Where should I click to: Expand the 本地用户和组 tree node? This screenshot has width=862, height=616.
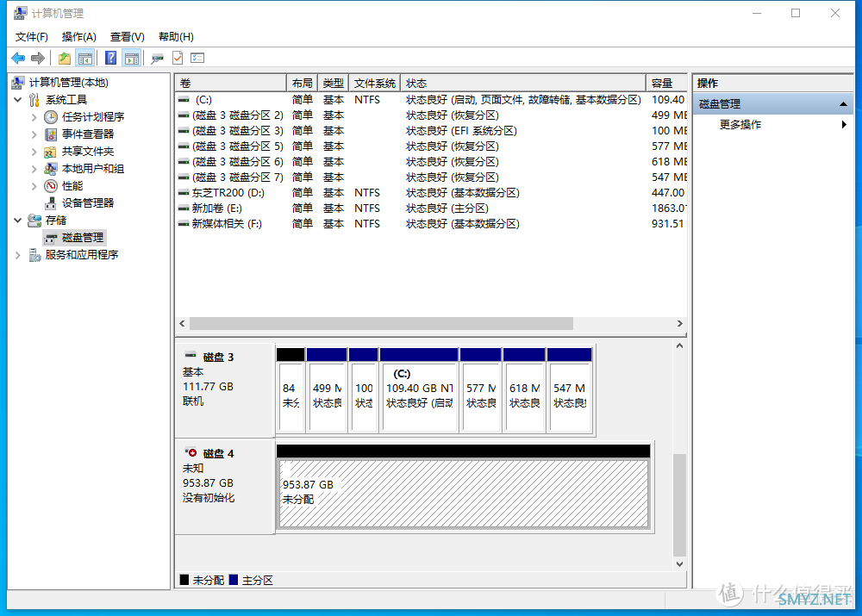tap(34, 169)
